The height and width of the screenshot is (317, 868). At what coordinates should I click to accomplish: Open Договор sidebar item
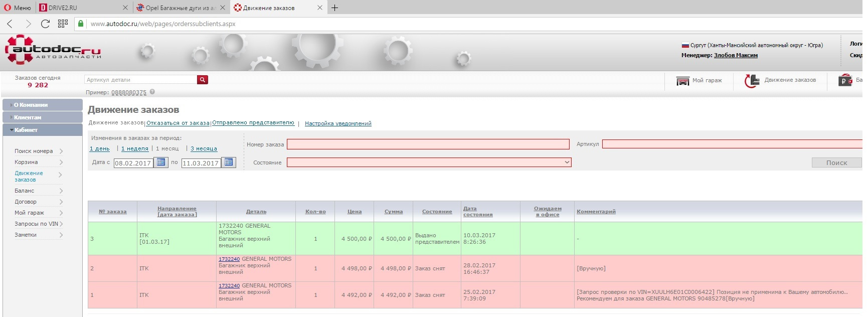coord(39,202)
